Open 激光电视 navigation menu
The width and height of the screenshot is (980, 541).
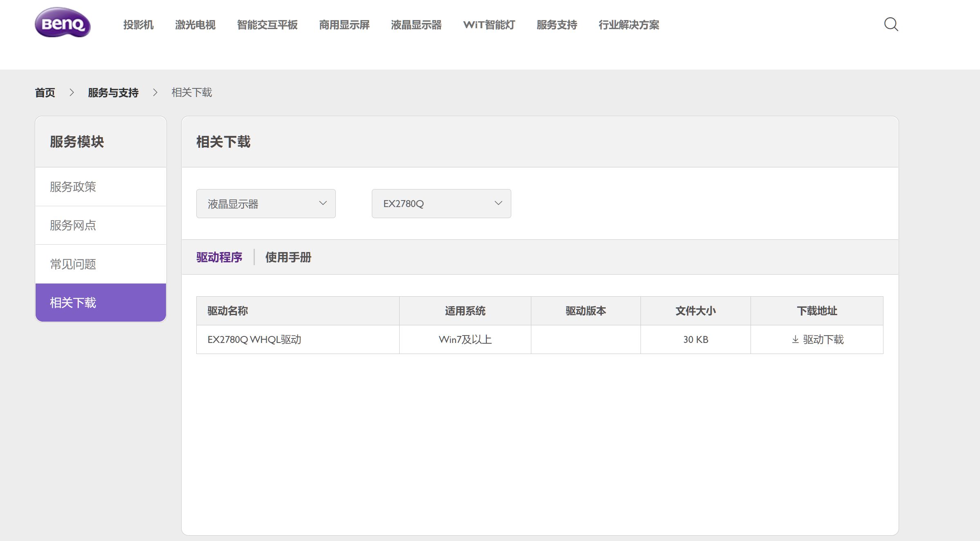coord(195,25)
